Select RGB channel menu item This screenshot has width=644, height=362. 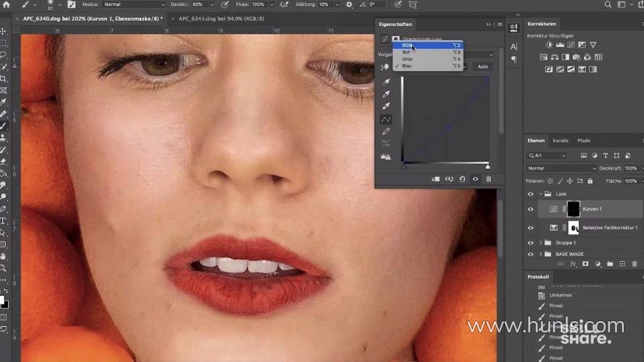(427, 45)
